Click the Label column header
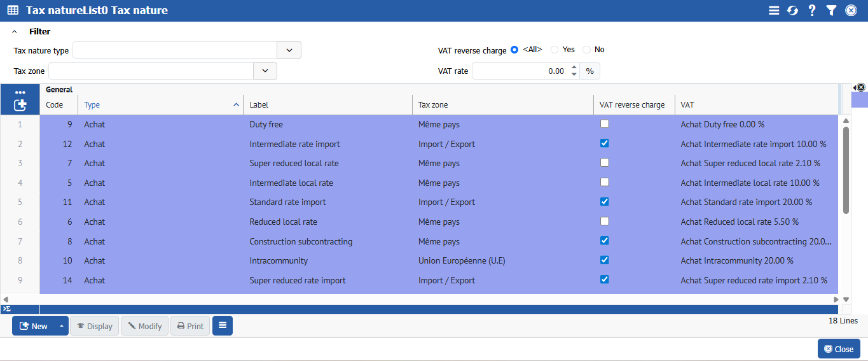868x361 pixels. [x=327, y=105]
